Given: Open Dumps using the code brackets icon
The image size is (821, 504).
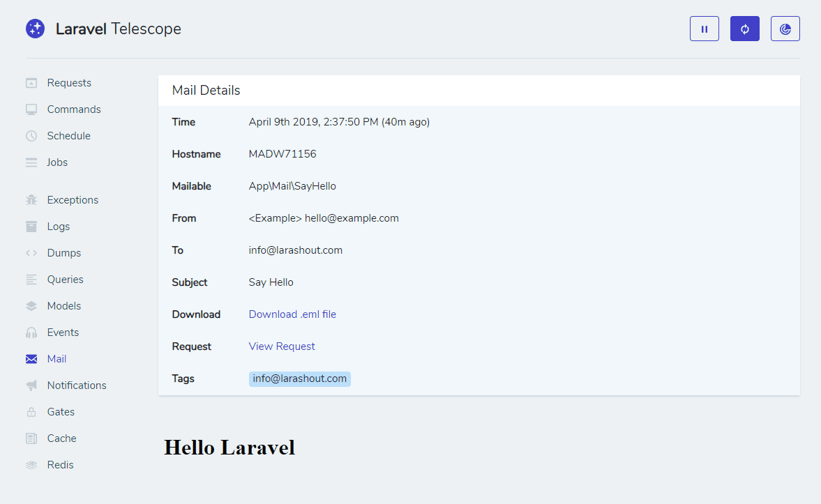Looking at the screenshot, I should 31,252.
